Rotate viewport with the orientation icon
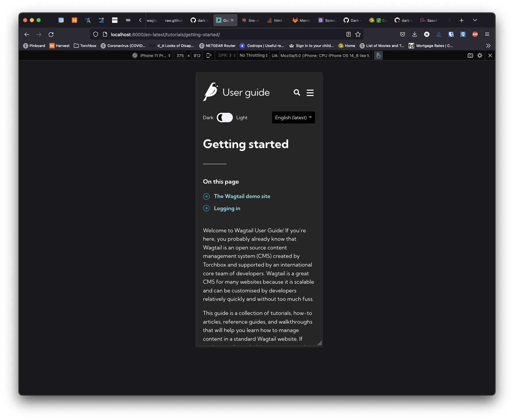Image resolution: width=514 pixels, height=420 pixels. click(209, 55)
